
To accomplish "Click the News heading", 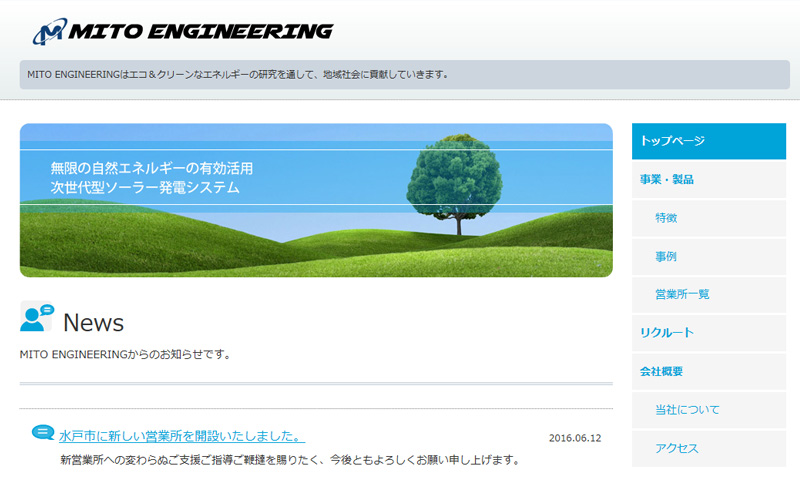I will click(93, 323).
